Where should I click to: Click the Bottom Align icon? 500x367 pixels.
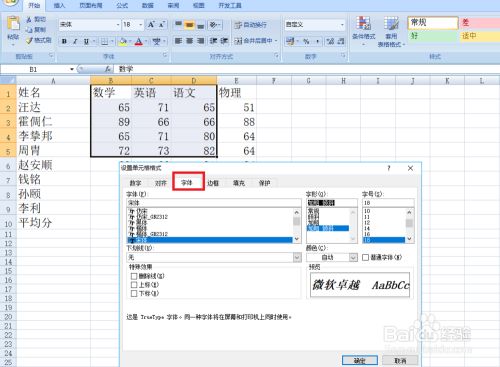[x=200, y=25]
